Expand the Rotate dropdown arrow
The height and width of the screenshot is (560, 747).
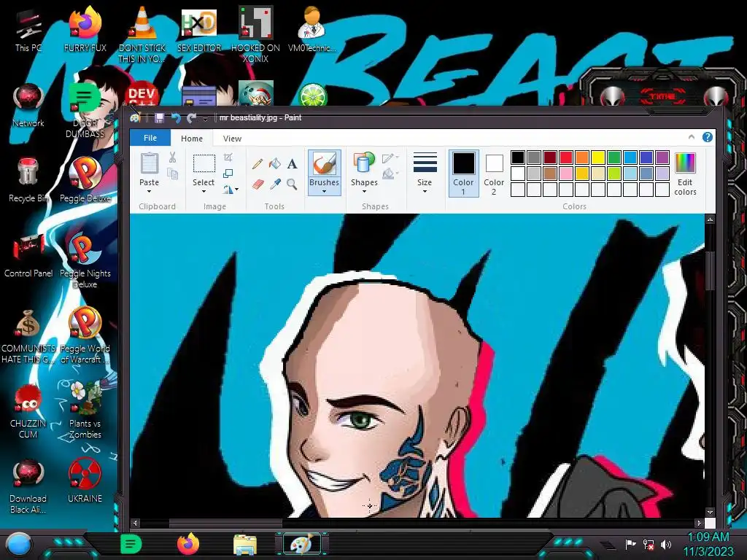tap(236, 190)
